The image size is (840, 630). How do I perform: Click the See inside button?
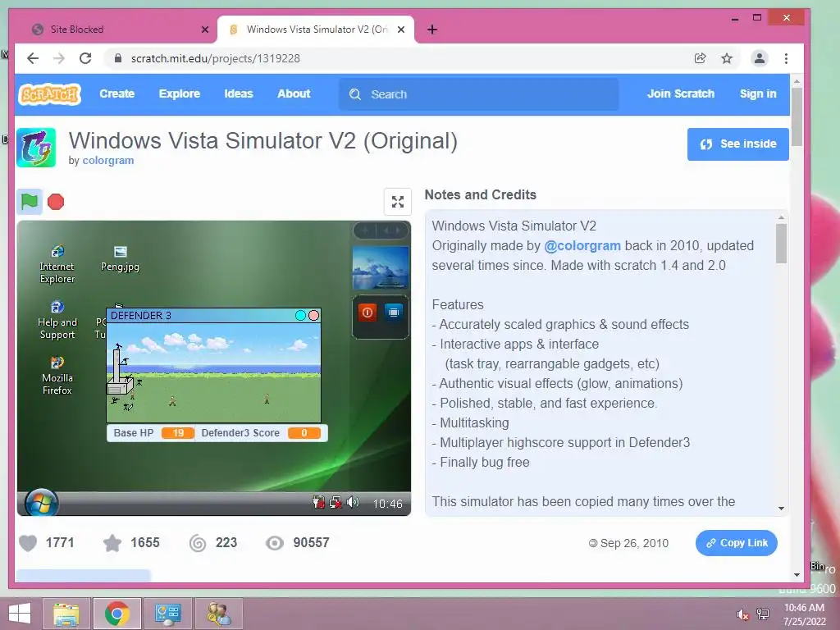point(737,144)
